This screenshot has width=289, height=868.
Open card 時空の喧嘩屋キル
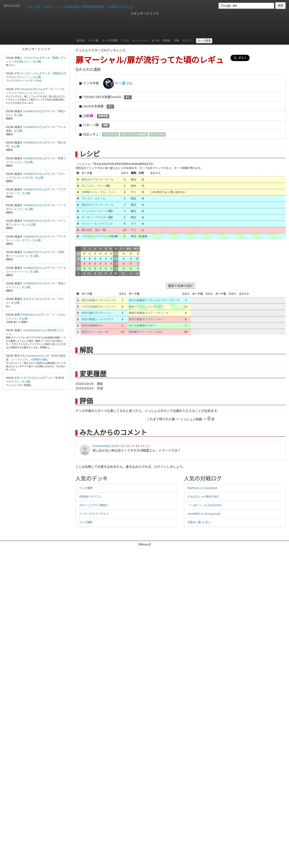pyautogui.click(x=92, y=325)
